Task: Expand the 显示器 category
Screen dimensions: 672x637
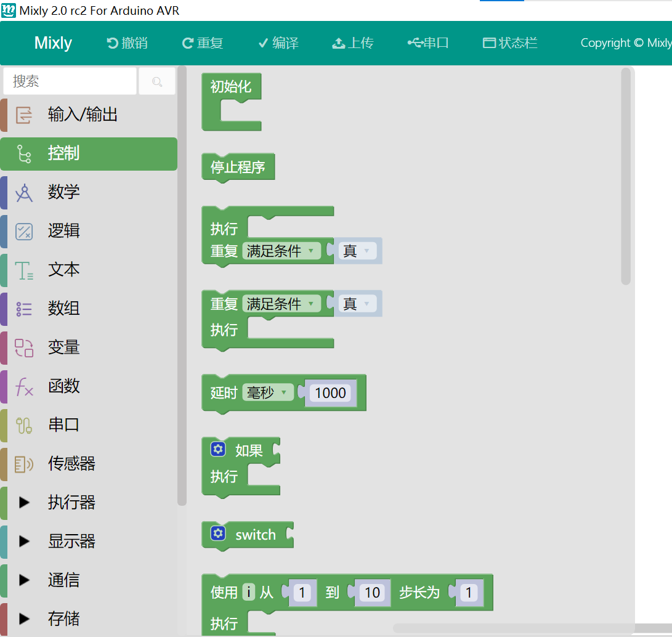Action: pyautogui.click(x=24, y=542)
